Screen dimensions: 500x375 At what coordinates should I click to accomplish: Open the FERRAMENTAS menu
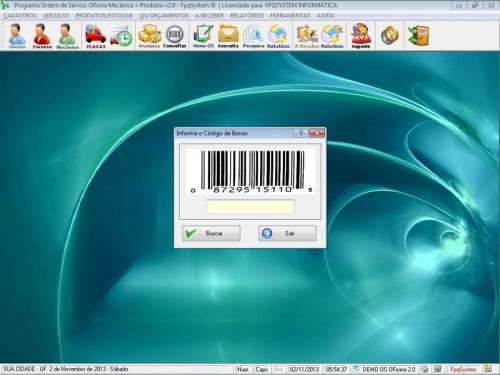(290, 16)
